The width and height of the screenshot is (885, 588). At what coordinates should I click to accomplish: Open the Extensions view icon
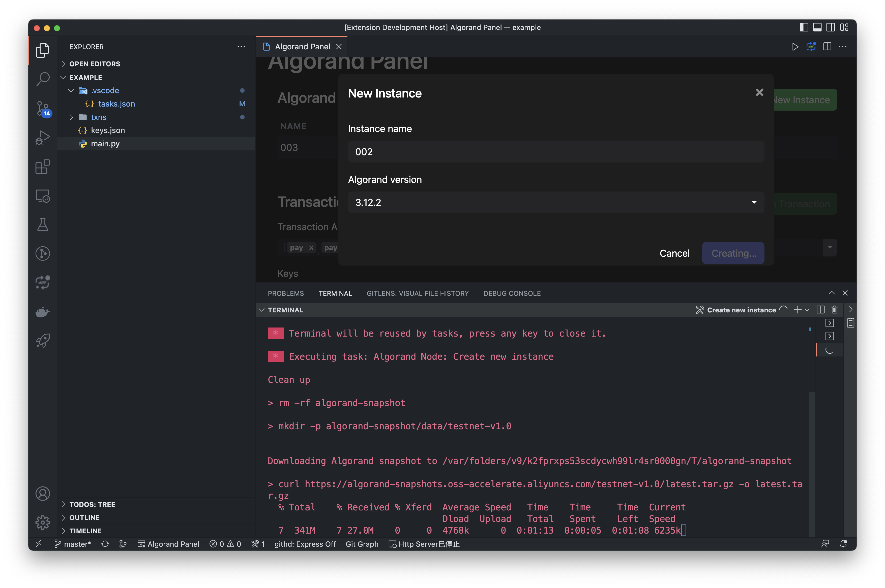click(x=42, y=167)
